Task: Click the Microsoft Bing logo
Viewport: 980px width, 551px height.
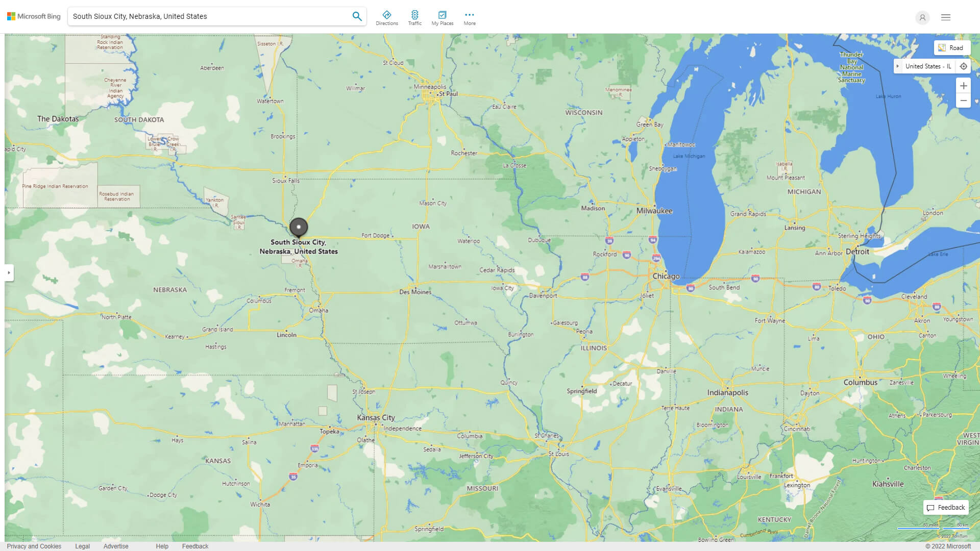Action: click(33, 16)
